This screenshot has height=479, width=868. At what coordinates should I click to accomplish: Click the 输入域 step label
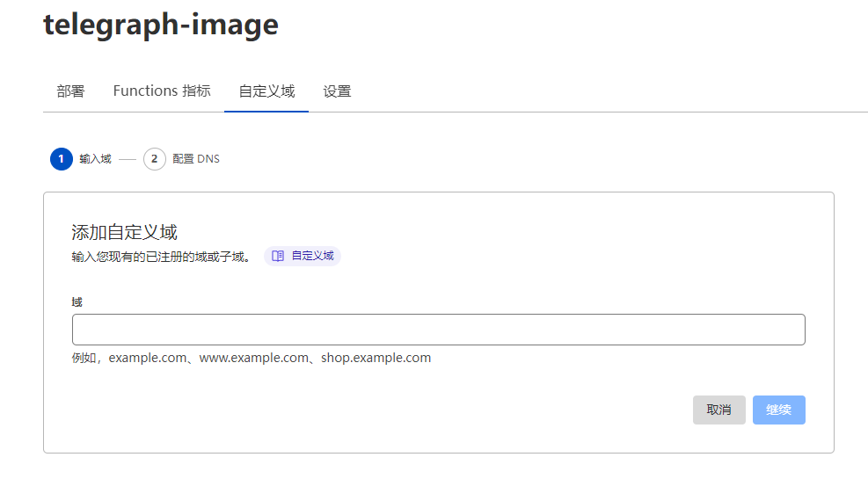coord(95,159)
